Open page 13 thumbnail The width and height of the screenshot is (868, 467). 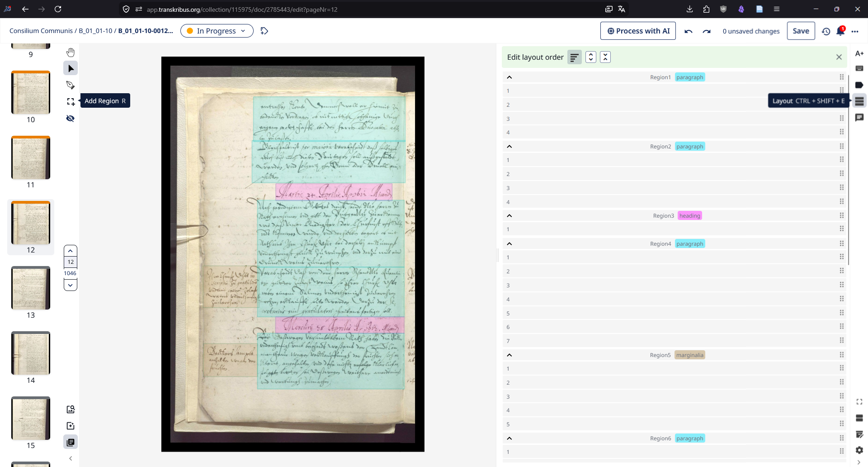tap(31, 288)
